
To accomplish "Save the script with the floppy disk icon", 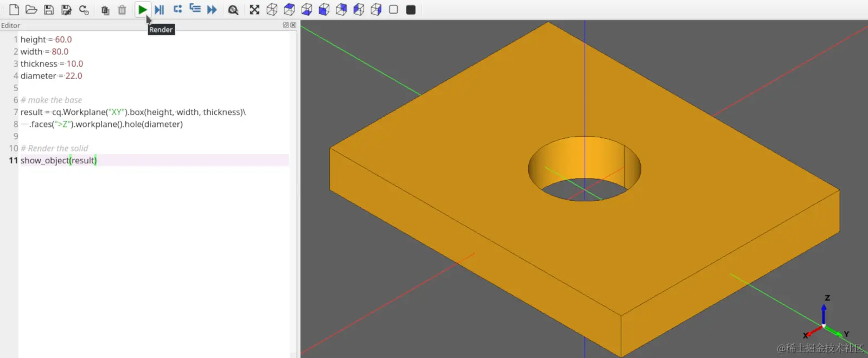I will tap(49, 10).
